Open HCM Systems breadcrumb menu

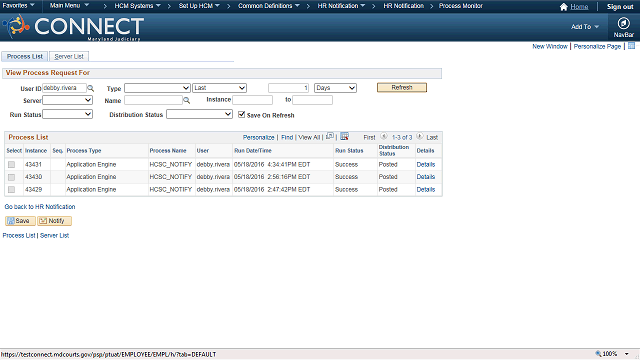click(138, 6)
